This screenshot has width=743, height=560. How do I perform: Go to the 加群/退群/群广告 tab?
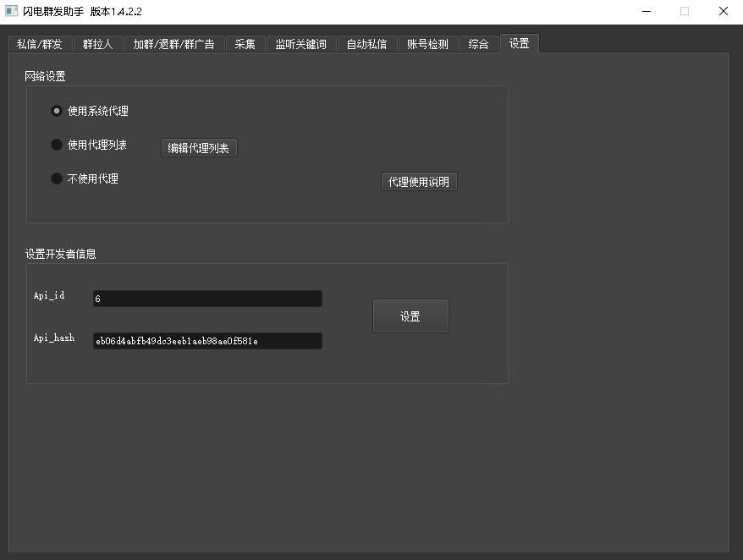click(173, 45)
